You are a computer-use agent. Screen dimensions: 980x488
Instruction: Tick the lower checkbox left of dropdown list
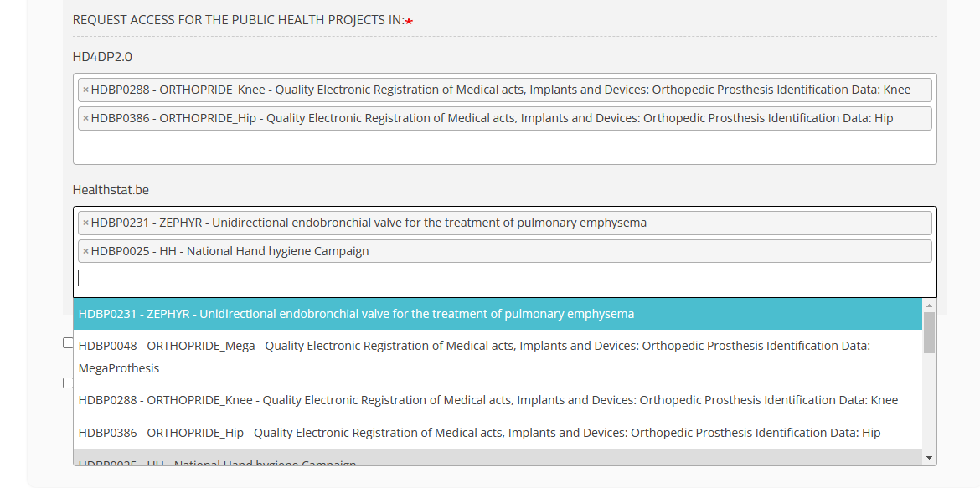point(68,383)
